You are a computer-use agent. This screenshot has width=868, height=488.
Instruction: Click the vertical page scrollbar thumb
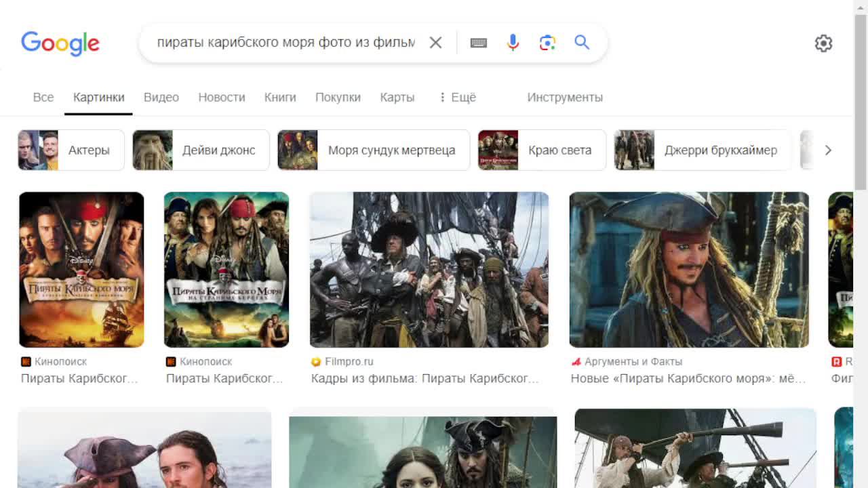tap(861, 102)
